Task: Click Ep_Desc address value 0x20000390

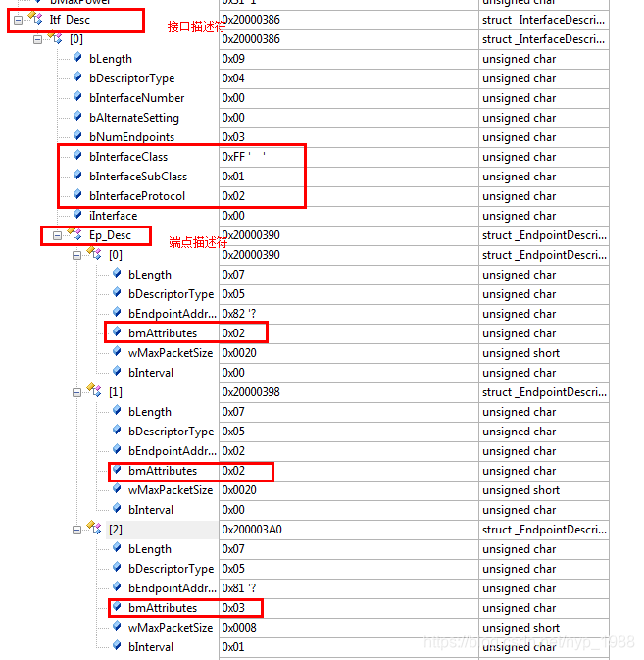Action: (251, 235)
